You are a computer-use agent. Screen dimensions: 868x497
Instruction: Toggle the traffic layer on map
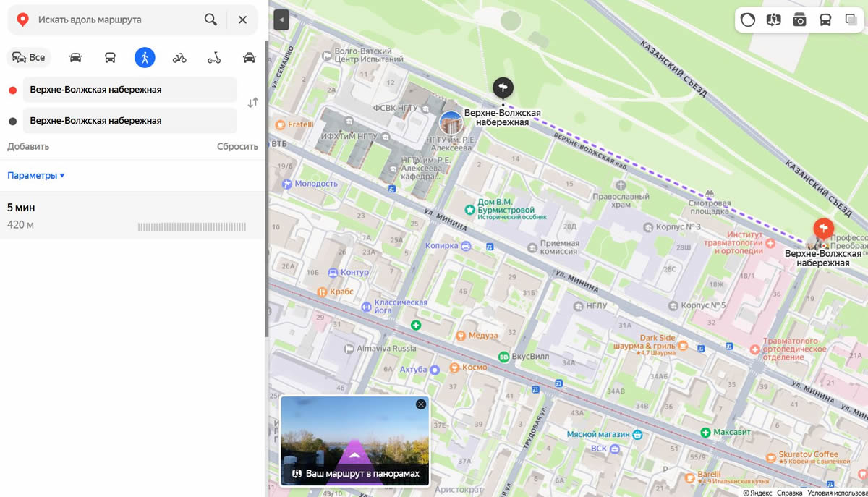coord(748,20)
